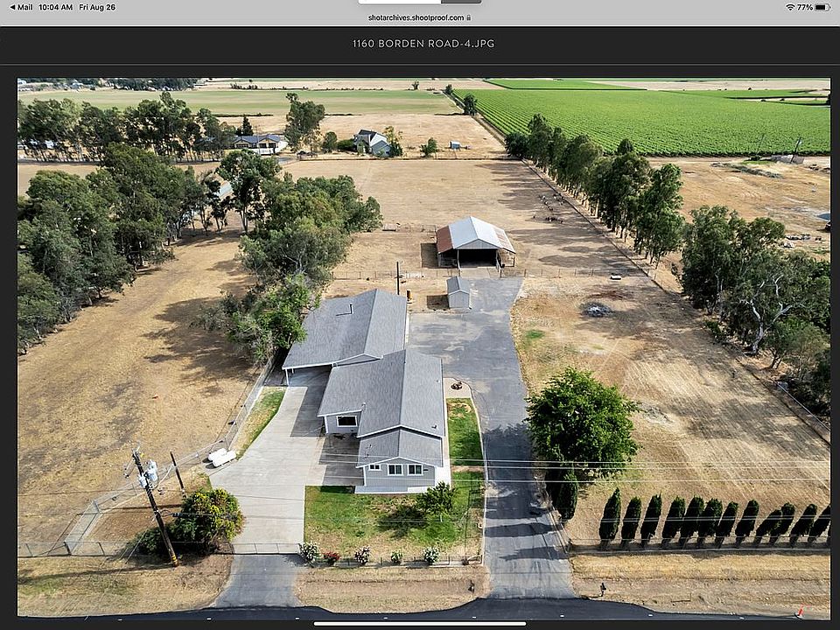Tap the white home indicator bar

coord(419,623)
